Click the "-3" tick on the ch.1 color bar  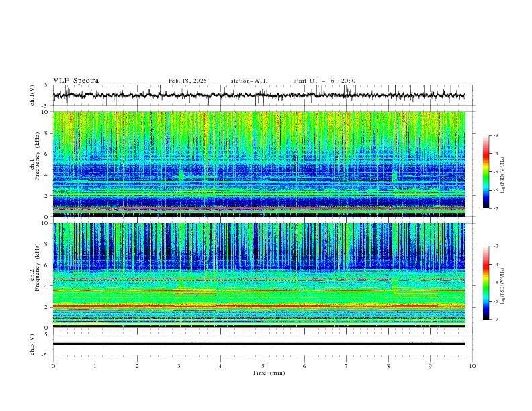point(496,135)
